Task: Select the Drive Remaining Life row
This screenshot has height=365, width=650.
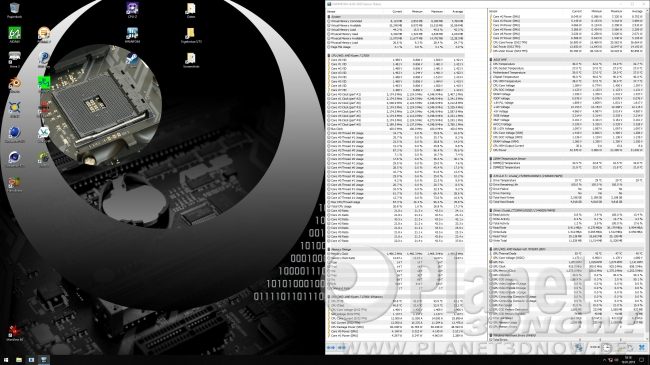Action: [x=566, y=185]
